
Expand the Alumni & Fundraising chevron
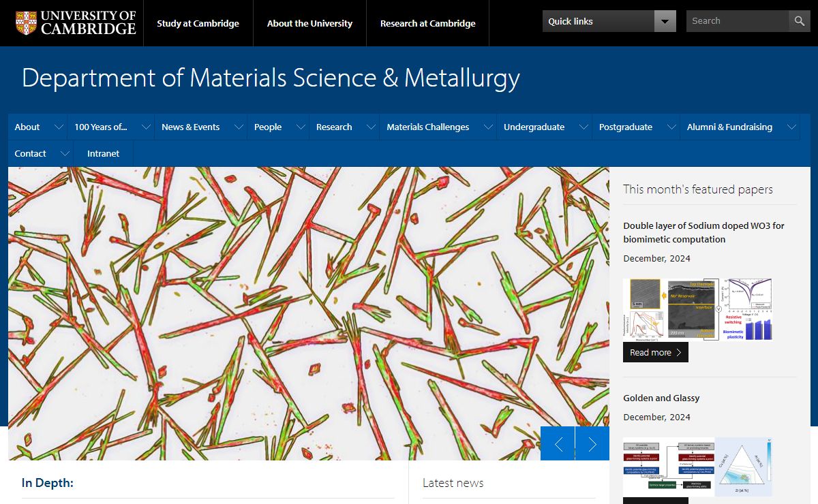791,127
